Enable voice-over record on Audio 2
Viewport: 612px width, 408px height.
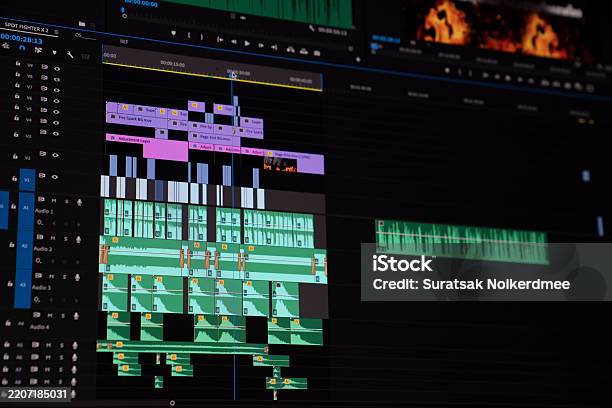pyautogui.click(x=78, y=239)
